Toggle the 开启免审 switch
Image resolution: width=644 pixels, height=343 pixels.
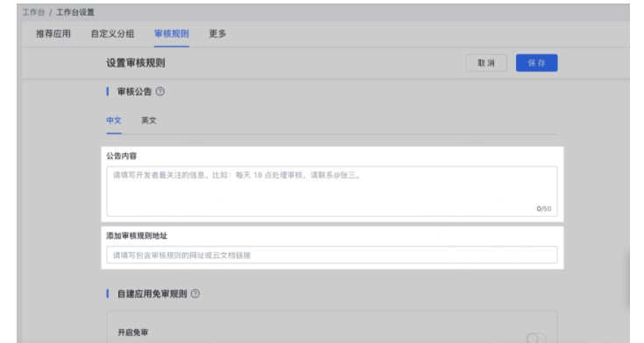click(535, 338)
